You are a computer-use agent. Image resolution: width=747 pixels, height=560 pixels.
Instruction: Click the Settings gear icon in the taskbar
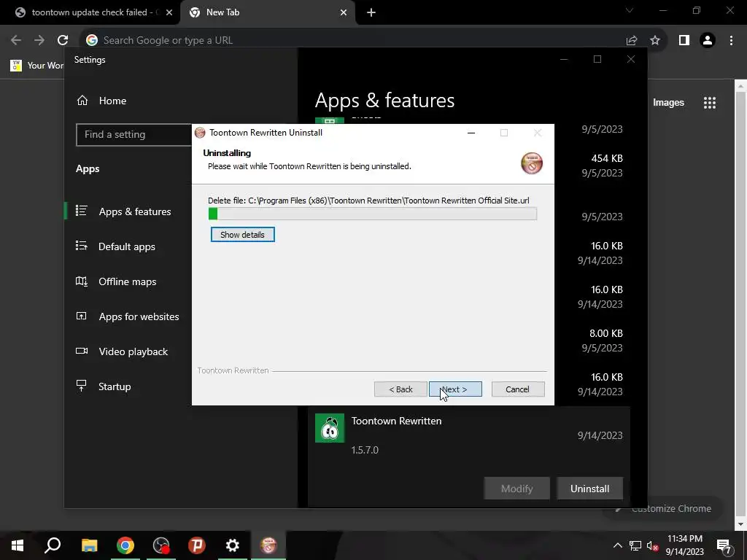233,545
